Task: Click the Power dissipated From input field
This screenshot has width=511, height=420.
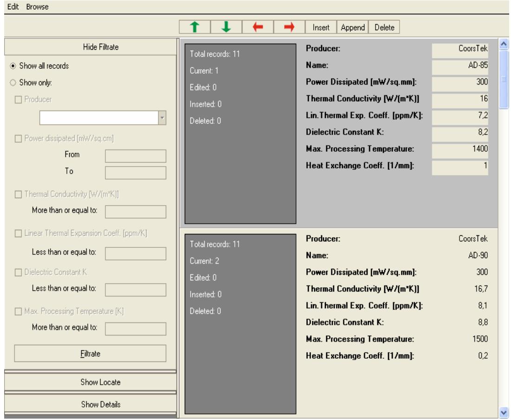Action: 136,156
